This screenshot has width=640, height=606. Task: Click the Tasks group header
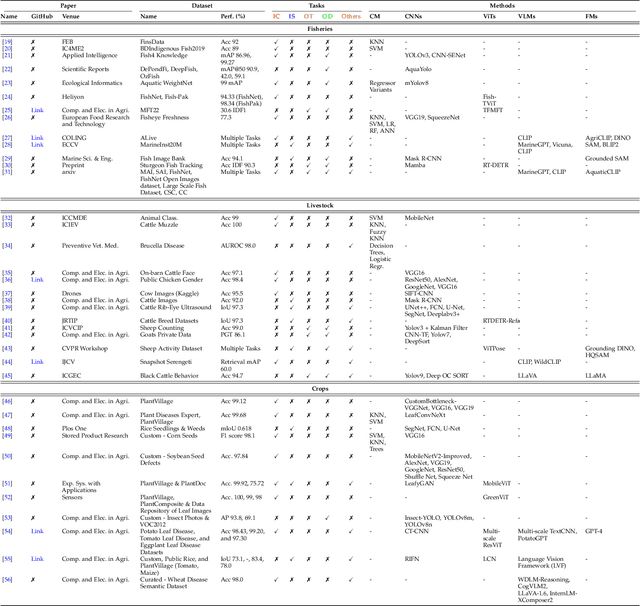pyautogui.click(x=316, y=6)
